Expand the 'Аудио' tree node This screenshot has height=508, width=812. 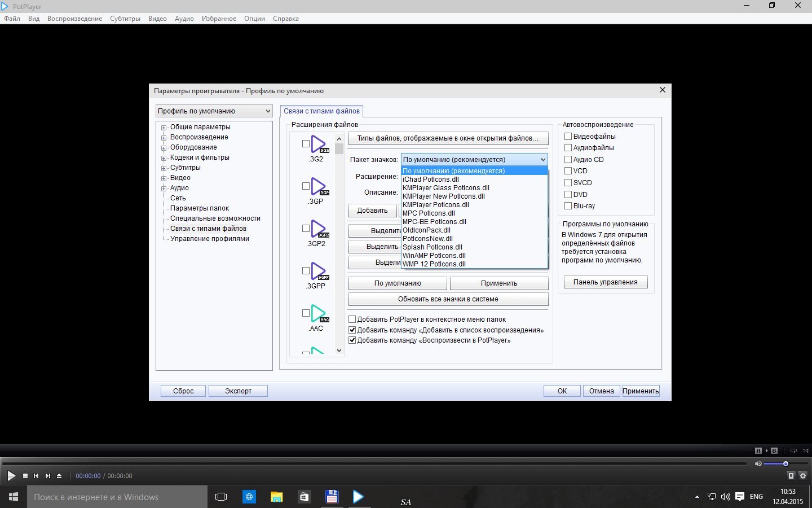click(164, 188)
